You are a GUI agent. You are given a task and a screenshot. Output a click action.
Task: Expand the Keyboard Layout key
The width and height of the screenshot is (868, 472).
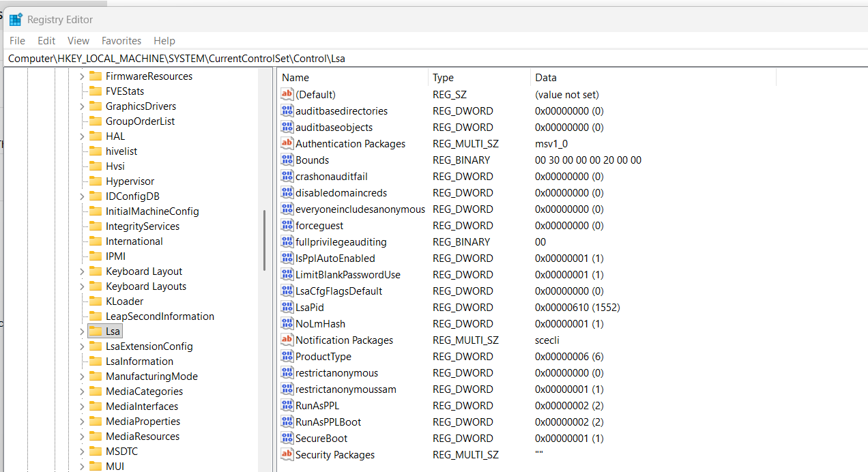82,271
